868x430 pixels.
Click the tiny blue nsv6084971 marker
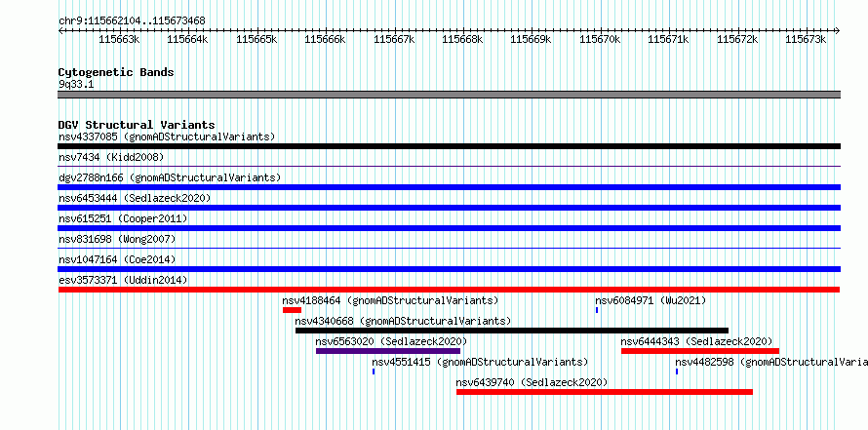597,310
